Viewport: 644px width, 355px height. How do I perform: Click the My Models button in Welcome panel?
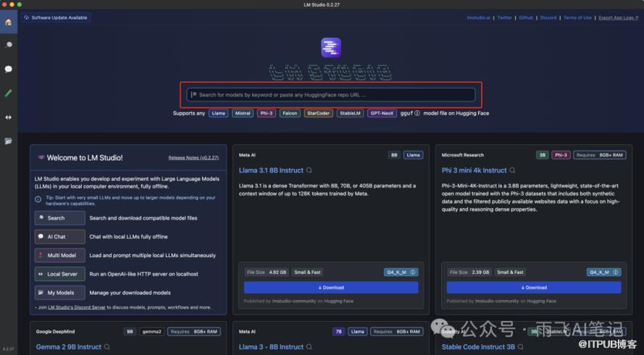(60, 293)
